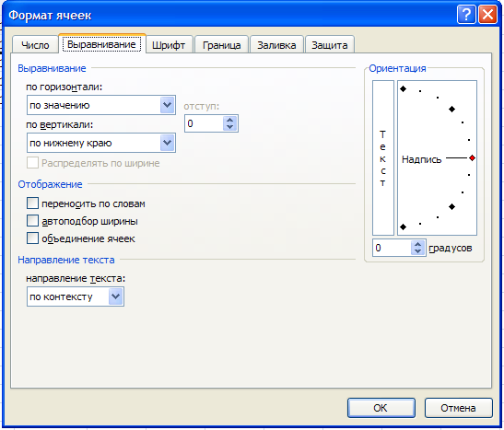Toggle автоподбор ширины checkbox
The height and width of the screenshot is (430, 504).
pos(33,221)
